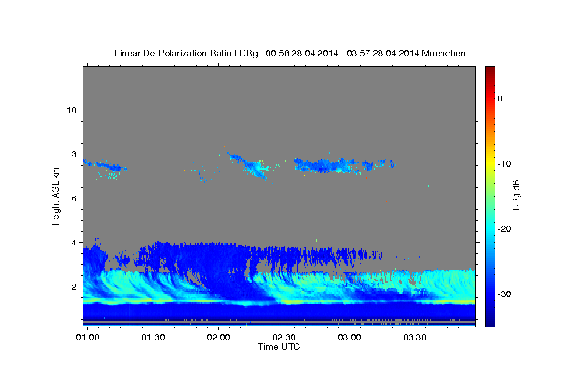The width and height of the screenshot is (588, 392).
Task: Click the plot title 'Linear De-Polarization Ratio LDRg'
Action: [x=186, y=53]
